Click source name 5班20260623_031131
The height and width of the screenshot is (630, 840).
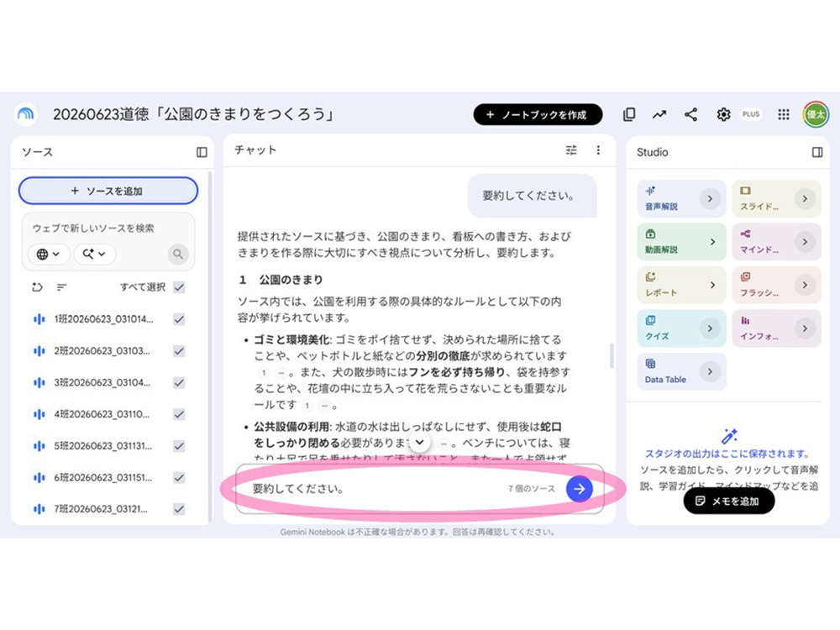(x=102, y=446)
